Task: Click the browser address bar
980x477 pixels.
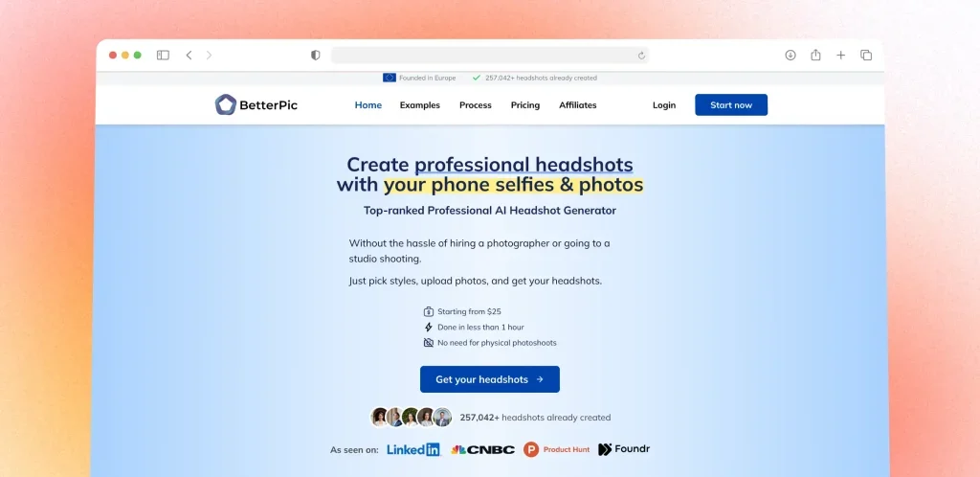Action: [490, 55]
